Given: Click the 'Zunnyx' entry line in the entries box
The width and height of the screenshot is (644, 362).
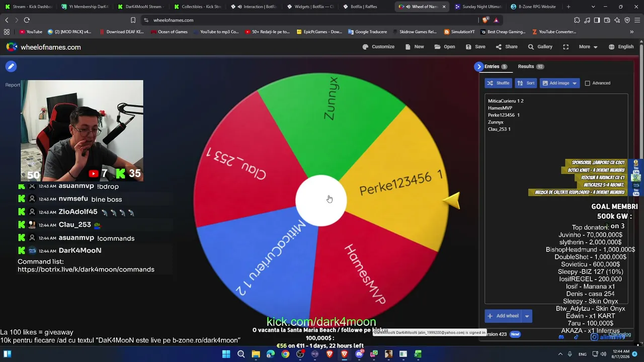Looking at the screenshot, I should point(496,122).
